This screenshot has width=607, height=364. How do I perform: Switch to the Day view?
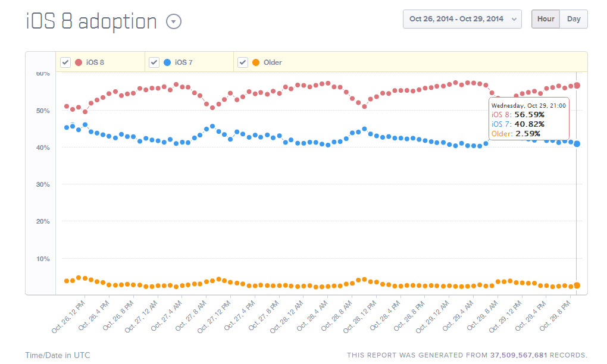[574, 19]
